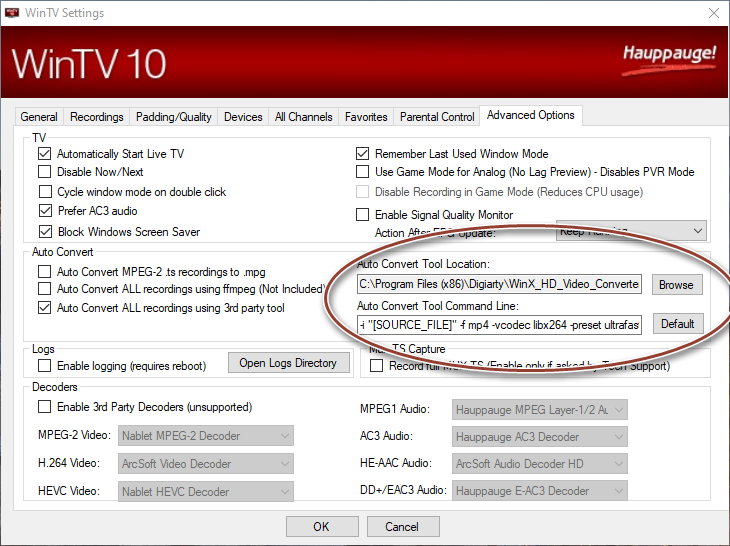Uncheck Remember Last Used Window Mode
The width and height of the screenshot is (730, 546).
pos(362,154)
